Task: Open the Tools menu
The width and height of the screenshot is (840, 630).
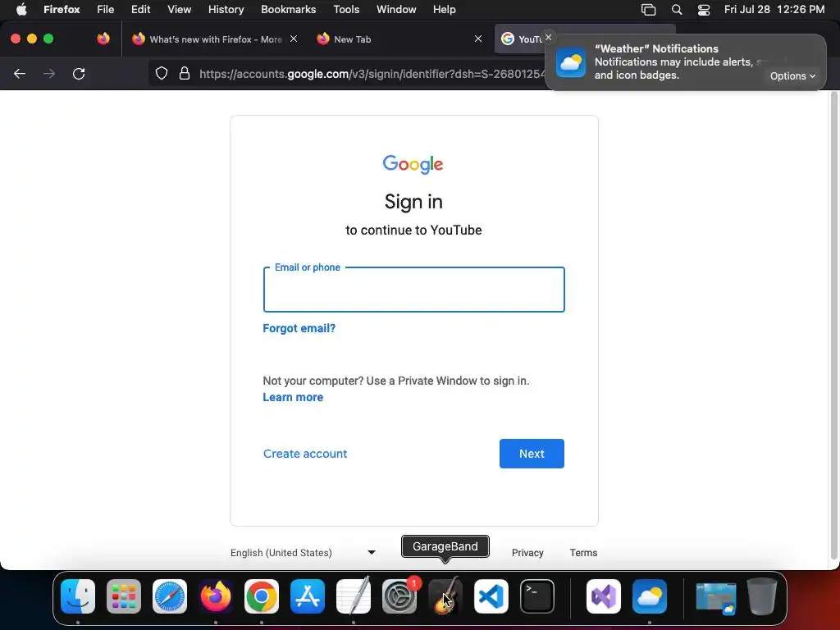Action: [x=346, y=10]
